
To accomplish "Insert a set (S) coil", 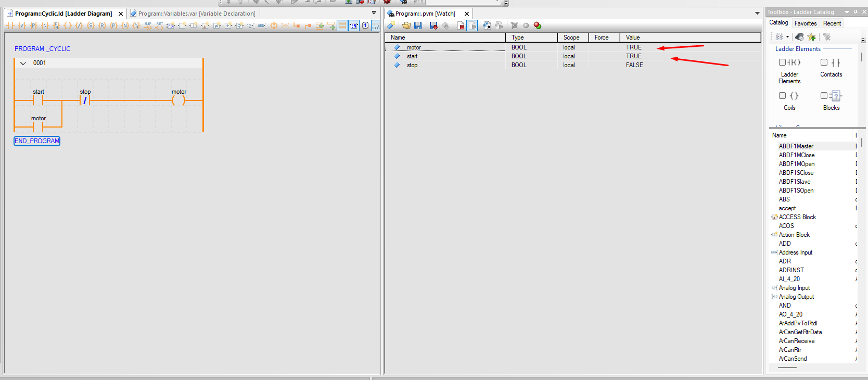I will tap(91, 26).
